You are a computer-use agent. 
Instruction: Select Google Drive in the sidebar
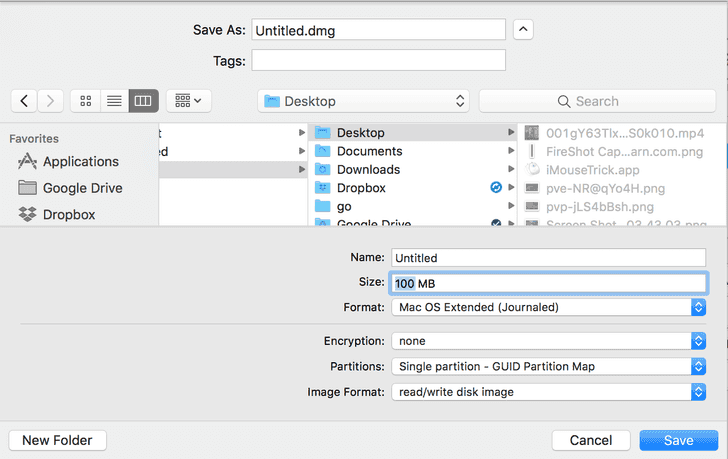point(82,188)
